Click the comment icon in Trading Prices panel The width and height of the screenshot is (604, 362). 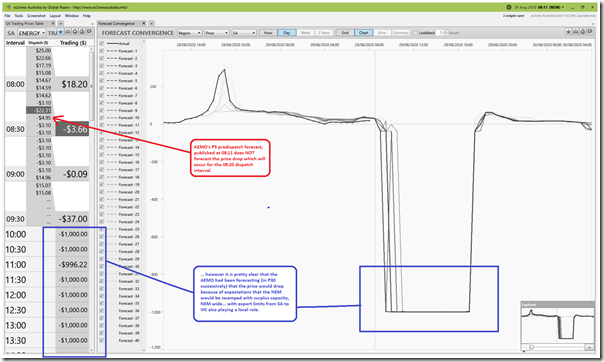tap(89, 32)
